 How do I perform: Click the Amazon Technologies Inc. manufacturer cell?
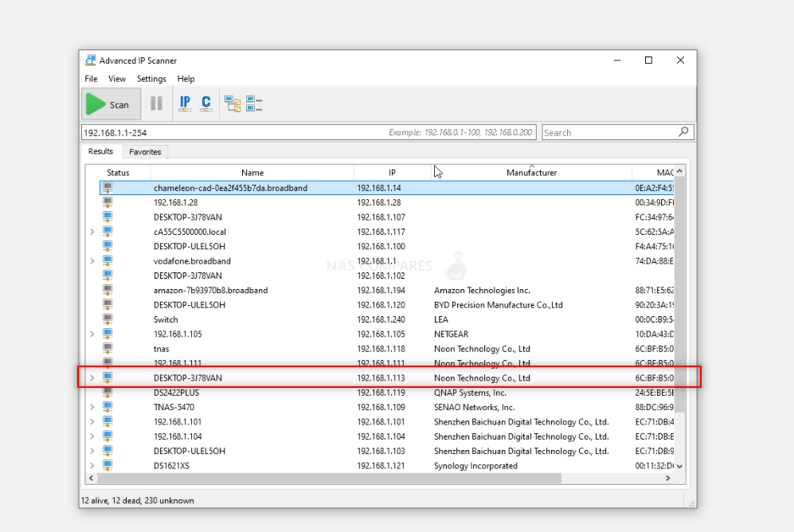(482, 290)
